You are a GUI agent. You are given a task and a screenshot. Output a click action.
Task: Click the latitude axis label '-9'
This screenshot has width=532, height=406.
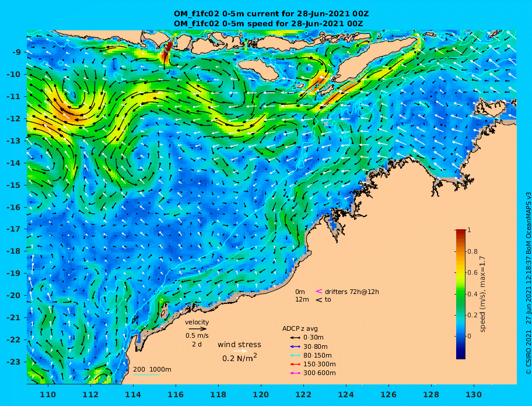coord(17,52)
